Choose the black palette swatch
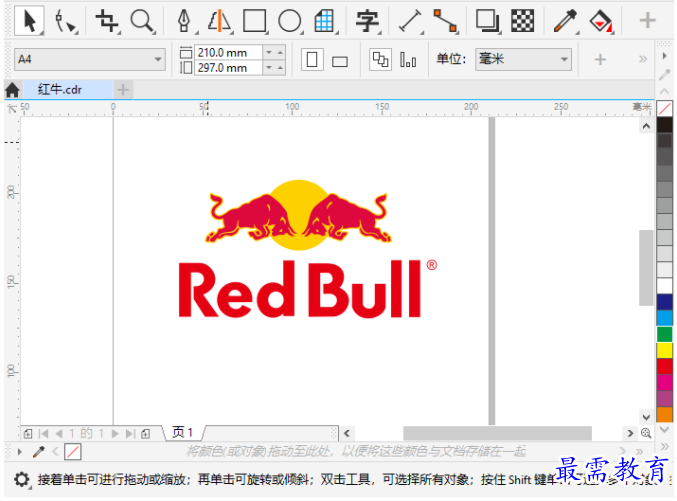This screenshot has width=677, height=501. (664, 125)
